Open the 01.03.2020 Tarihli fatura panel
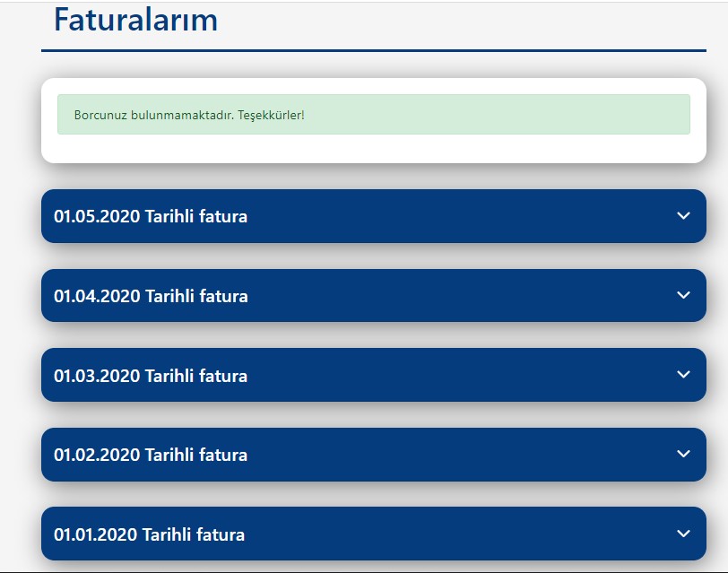The image size is (728, 573). pyautogui.click(x=374, y=375)
